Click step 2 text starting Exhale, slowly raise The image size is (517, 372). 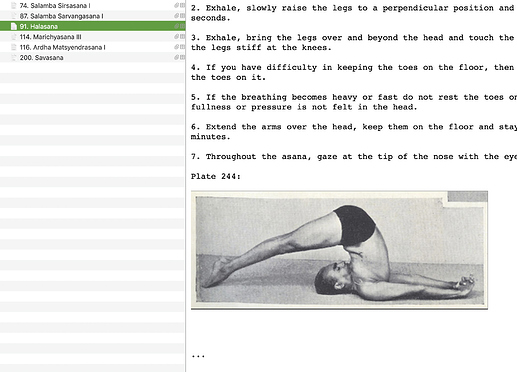point(354,13)
